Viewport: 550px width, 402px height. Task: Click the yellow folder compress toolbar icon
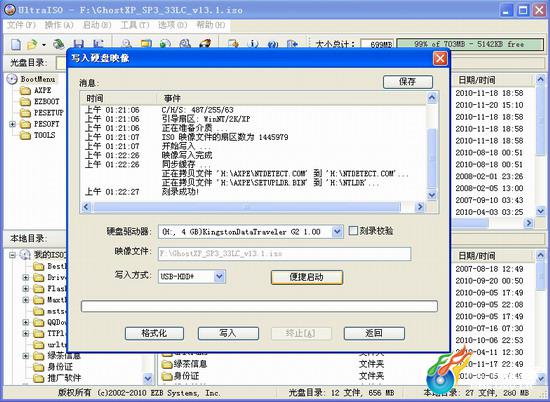[x=146, y=44]
